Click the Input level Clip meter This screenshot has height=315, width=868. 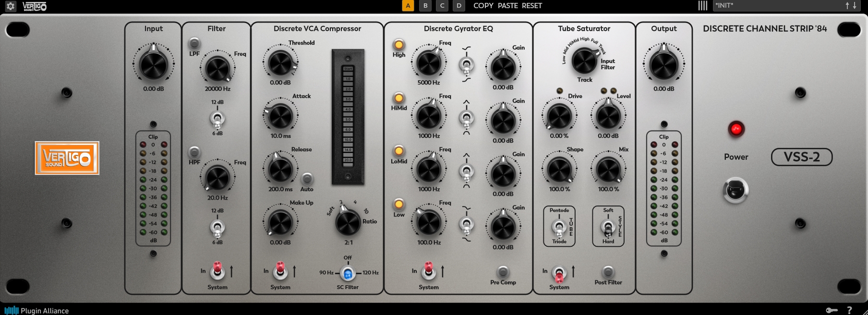pyautogui.click(x=153, y=188)
